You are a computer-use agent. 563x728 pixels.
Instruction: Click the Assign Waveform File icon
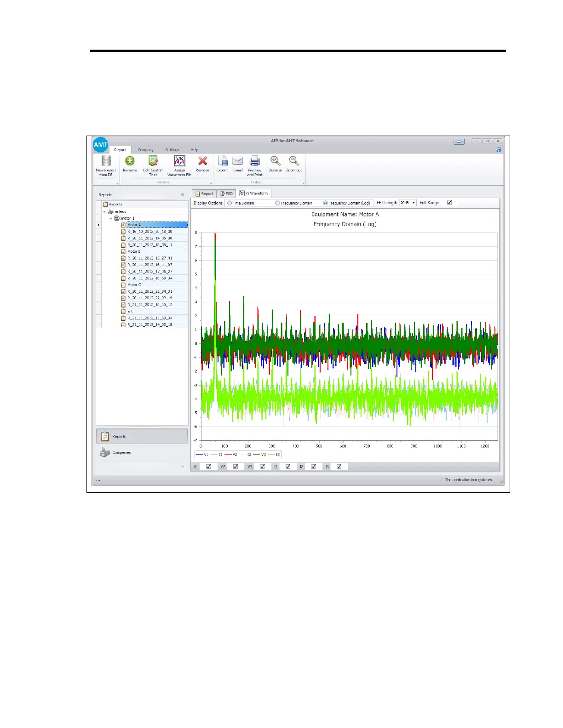pyautogui.click(x=179, y=161)
